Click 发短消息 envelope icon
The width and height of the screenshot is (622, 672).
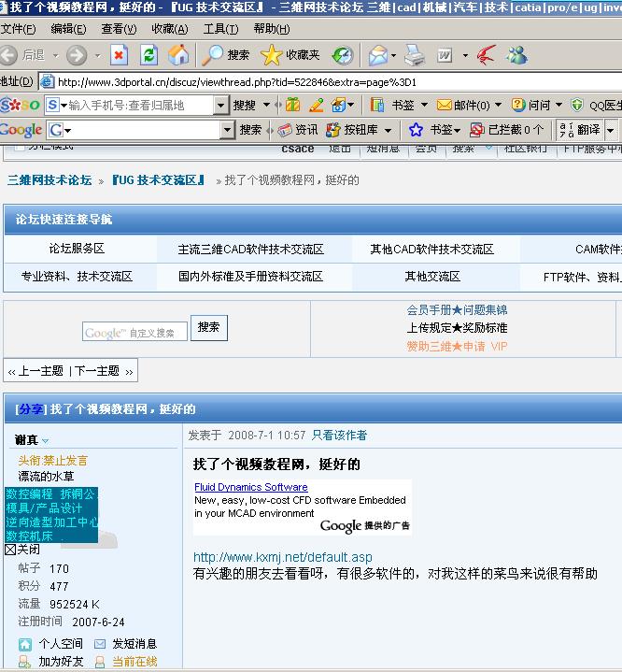[x=100, y=644]
